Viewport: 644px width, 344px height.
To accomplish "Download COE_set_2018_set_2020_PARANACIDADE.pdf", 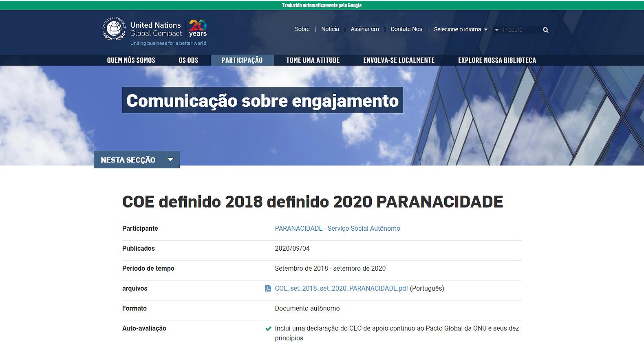I will 341,288.
